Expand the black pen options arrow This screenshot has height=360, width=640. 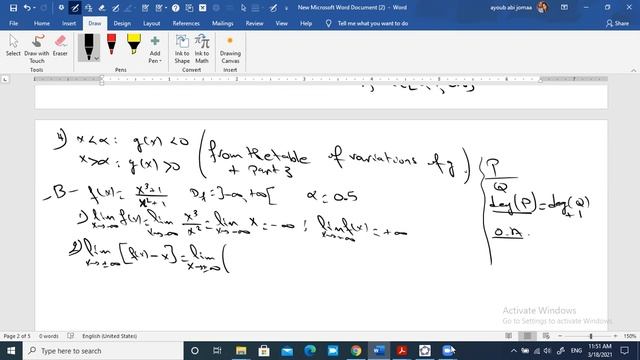(97, 59)
